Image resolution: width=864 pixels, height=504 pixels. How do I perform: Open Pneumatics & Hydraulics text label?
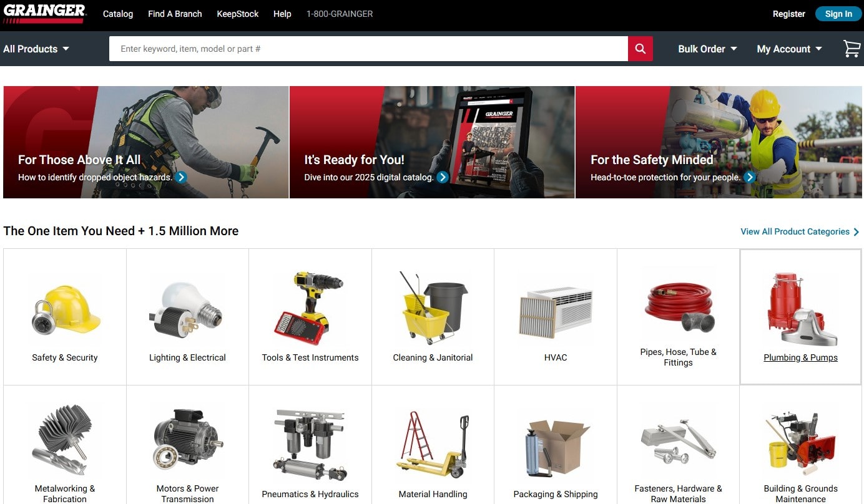coord(310,494)
